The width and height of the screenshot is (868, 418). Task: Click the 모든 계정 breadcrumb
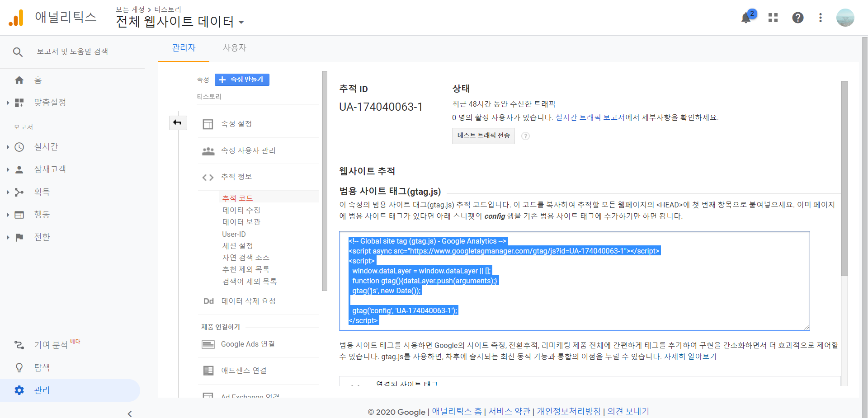[130, 9]
